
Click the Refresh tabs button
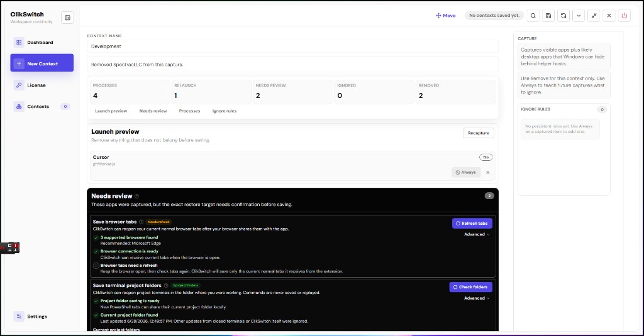coord(472,223)
